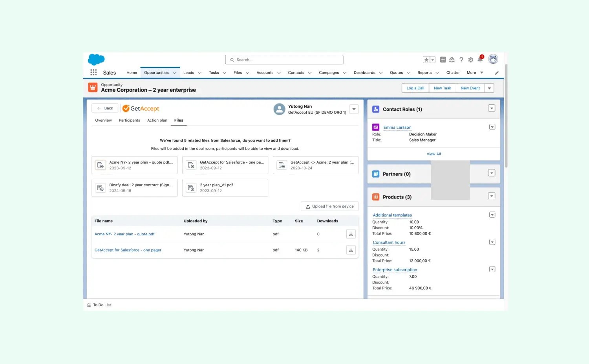
Task: Click the global Search field
Action: [284, 59]
